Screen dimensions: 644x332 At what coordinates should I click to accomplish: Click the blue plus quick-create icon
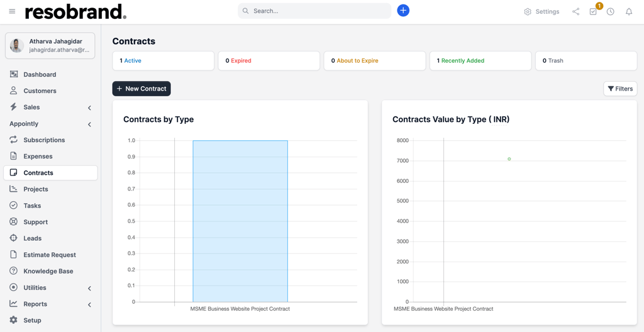pyautogui.click(x=403, y=11)
